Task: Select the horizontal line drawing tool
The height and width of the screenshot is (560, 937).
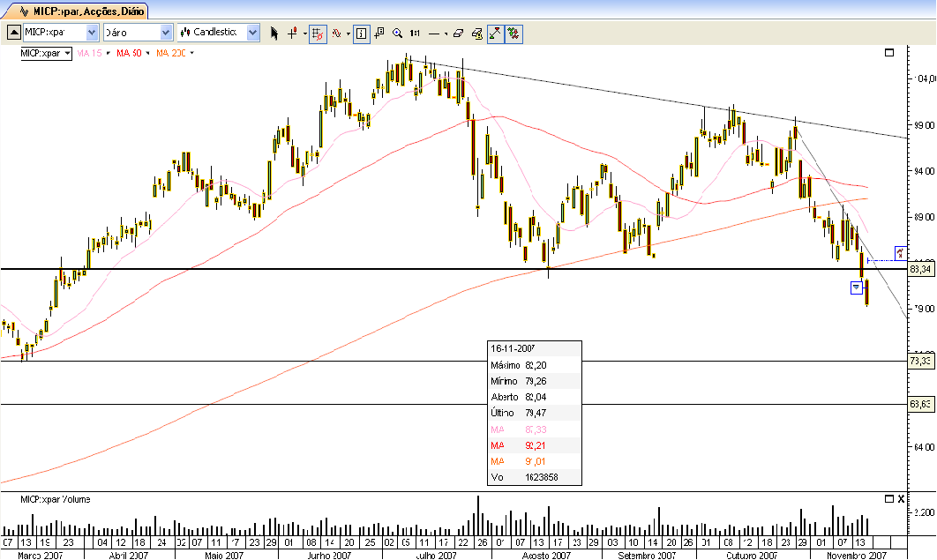Action: (x=434, y=34)
